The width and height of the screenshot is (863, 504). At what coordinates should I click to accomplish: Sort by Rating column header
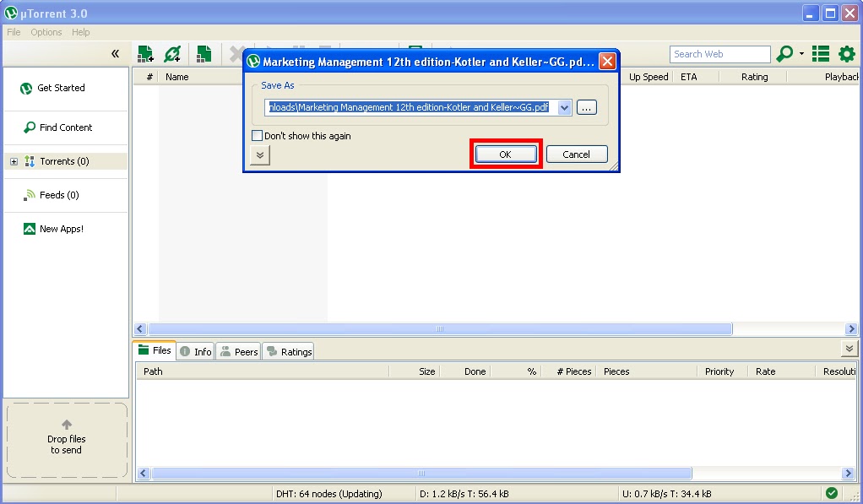click(x=753, y=77)
